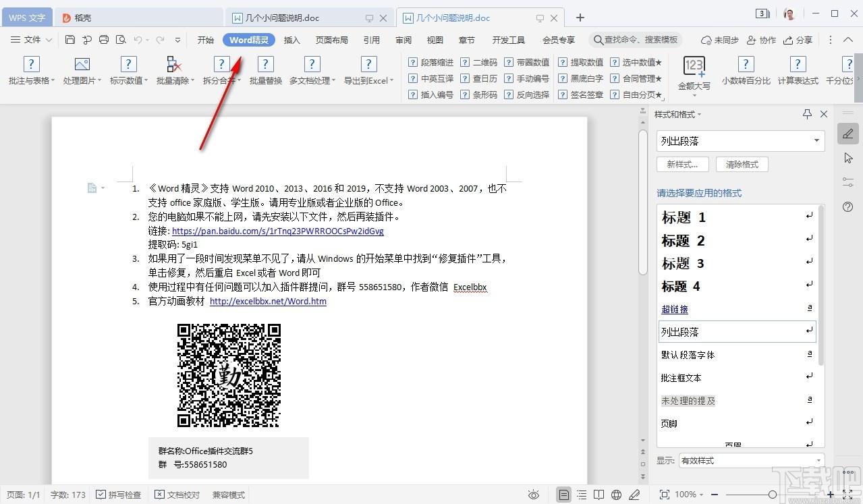Click the Print icon in quick access toolbar
The image size is (863, 504).
(x=104, y=40)
